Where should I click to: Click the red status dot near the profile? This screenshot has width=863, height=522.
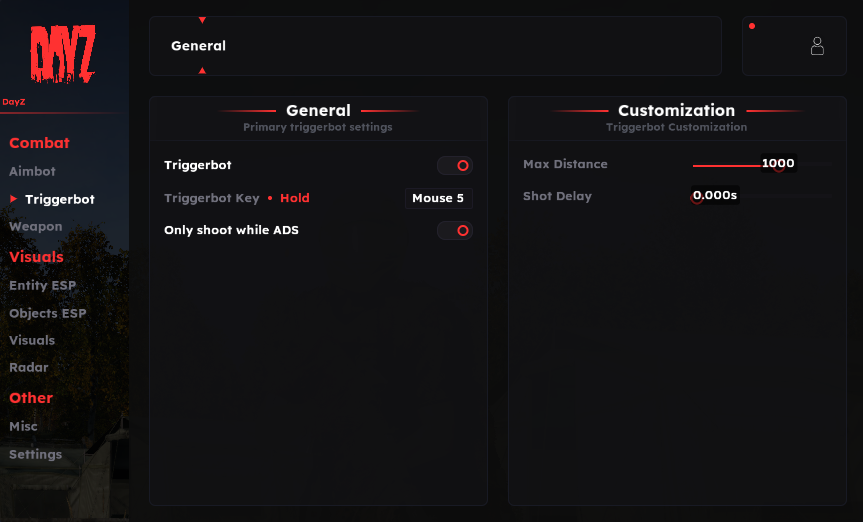pyautogui.click(x=752, y=26)
